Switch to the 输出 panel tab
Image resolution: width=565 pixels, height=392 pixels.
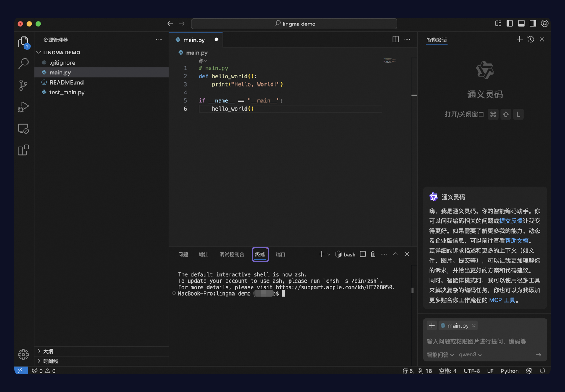tap(204, 254)
